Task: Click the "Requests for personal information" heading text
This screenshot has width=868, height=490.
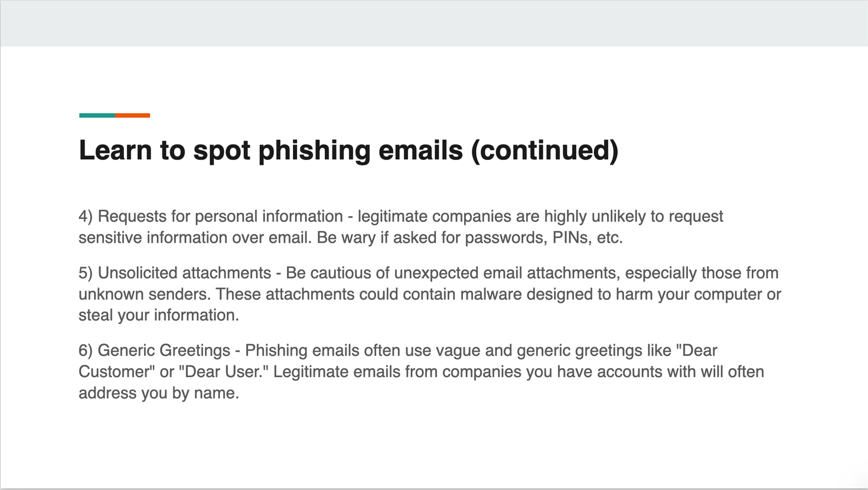Action: [220, 217]
